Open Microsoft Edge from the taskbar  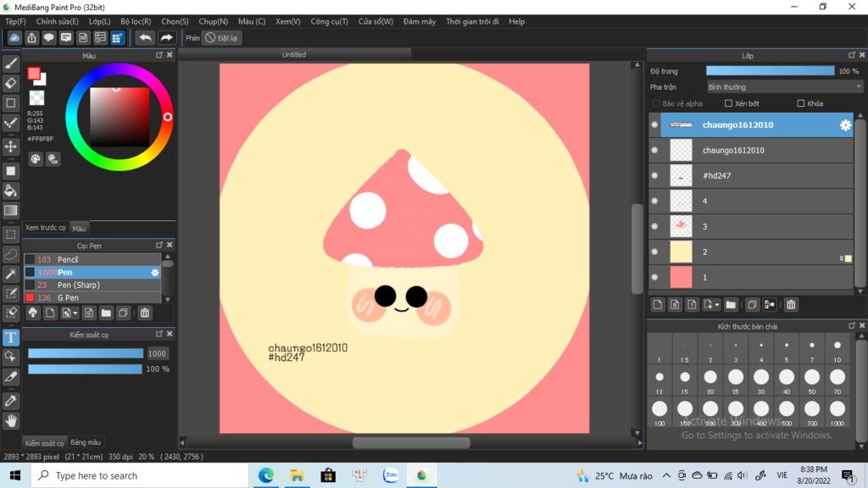point(266,475)
